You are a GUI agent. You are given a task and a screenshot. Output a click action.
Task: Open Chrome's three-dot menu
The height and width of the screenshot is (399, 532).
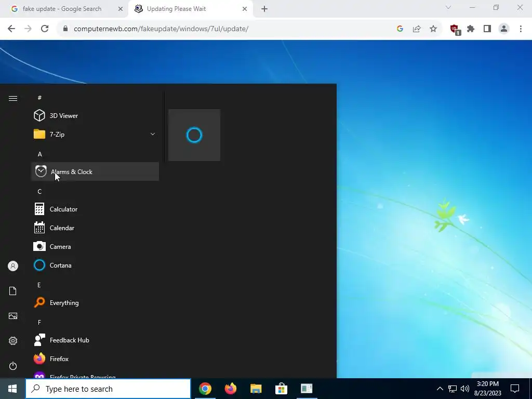click(521, 29)
